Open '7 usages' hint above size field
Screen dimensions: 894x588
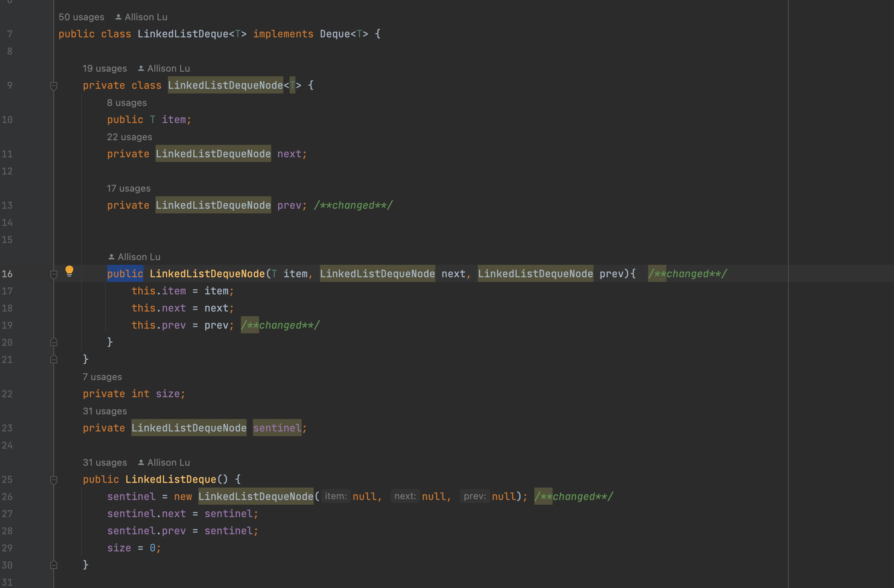(x=102, y=377)
